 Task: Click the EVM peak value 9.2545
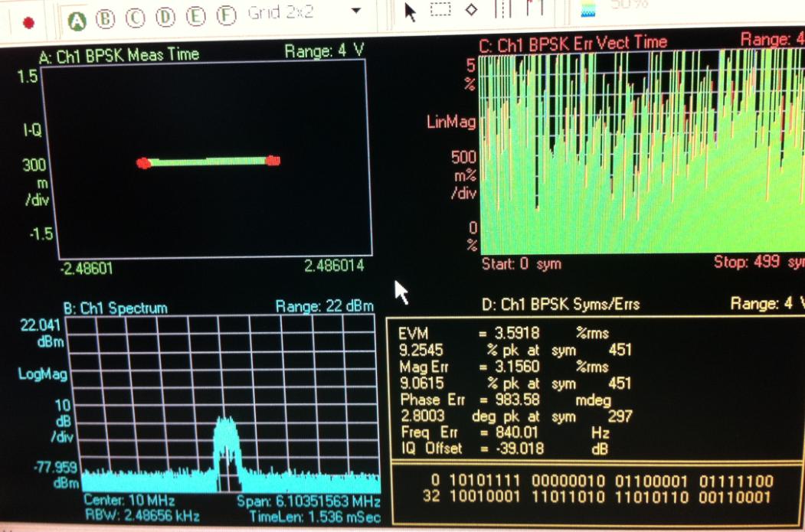(x=421, y=350)
